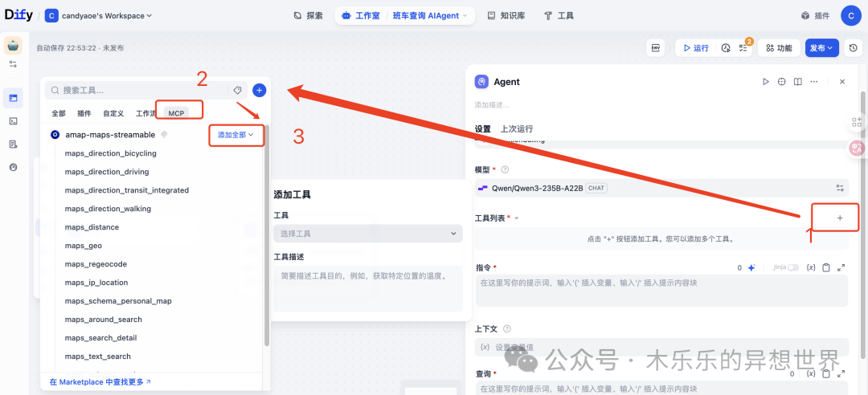Expand the 指令 editor to full size
868x395 pixels.
click(x=841, y=268)
